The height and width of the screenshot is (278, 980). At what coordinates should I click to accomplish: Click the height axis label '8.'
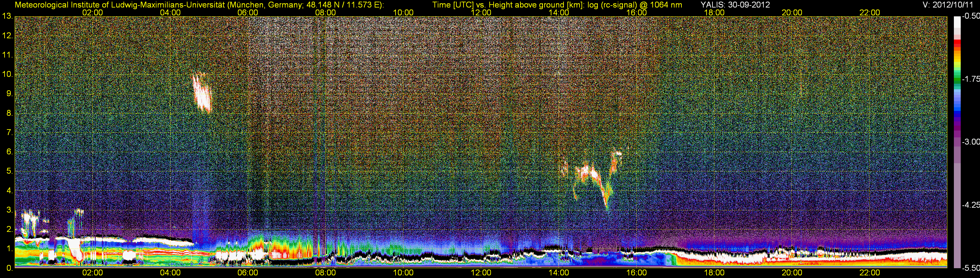[x=9, y=113]
